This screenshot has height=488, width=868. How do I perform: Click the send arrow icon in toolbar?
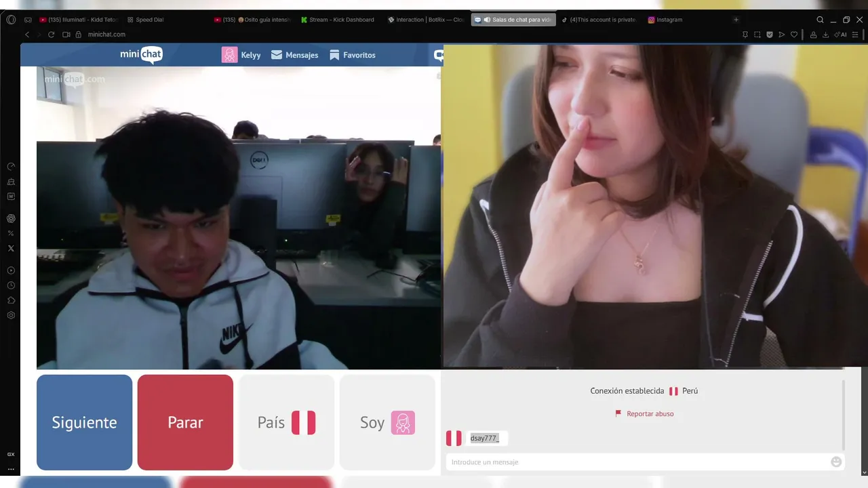pyautogui.click(x=782, y=35)
